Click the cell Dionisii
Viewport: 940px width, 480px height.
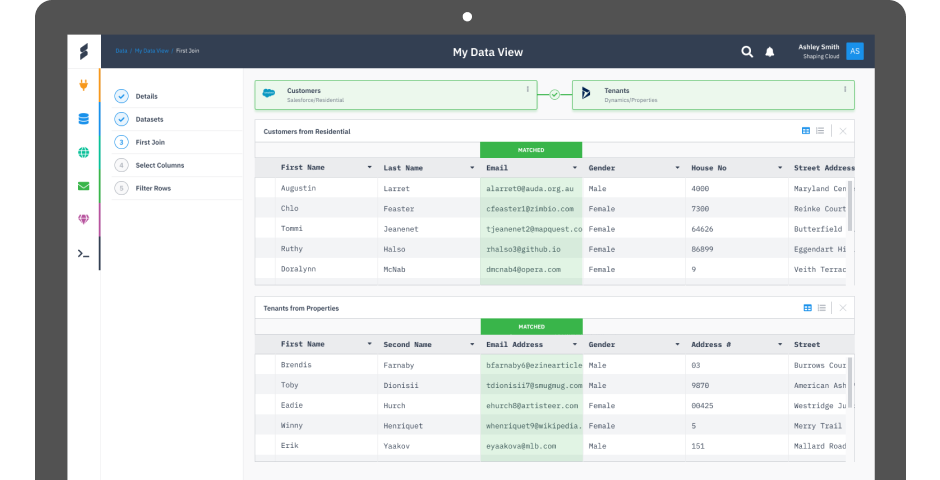pos(401,385)
